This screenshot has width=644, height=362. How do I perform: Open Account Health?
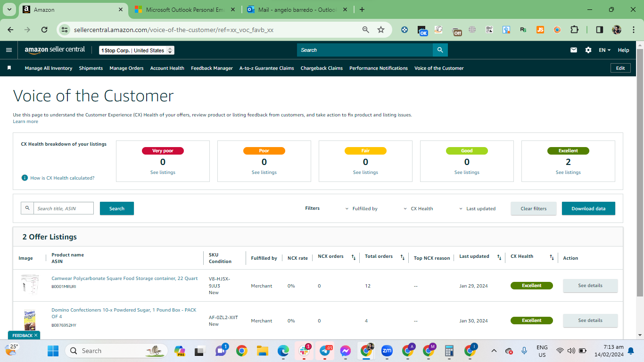pos(167,68)
